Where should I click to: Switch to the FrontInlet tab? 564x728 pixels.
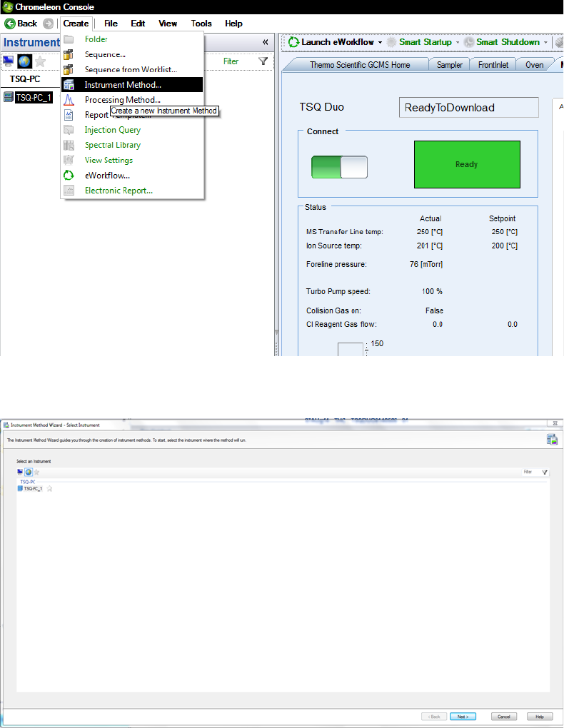493,65
